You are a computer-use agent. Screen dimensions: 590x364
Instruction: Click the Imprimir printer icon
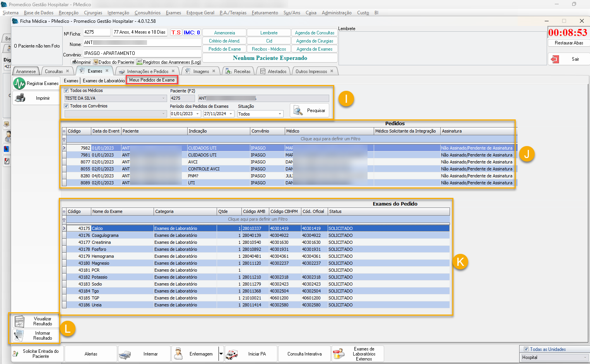pos(20,98)
